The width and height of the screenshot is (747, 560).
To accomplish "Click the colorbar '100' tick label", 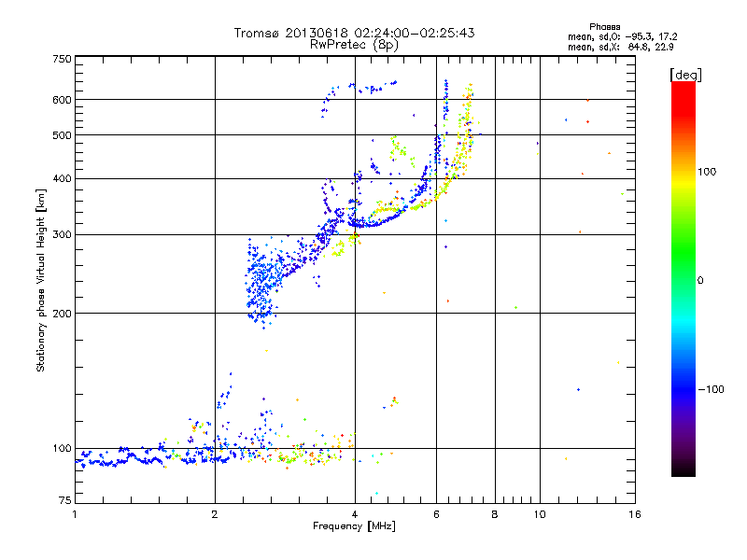I will click(707, 172).
